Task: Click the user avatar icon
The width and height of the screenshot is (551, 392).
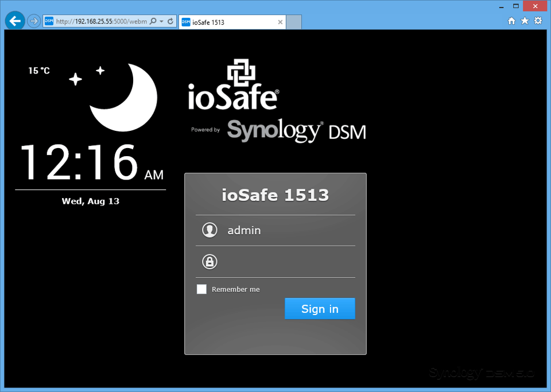Action: (x=210, y=230)
